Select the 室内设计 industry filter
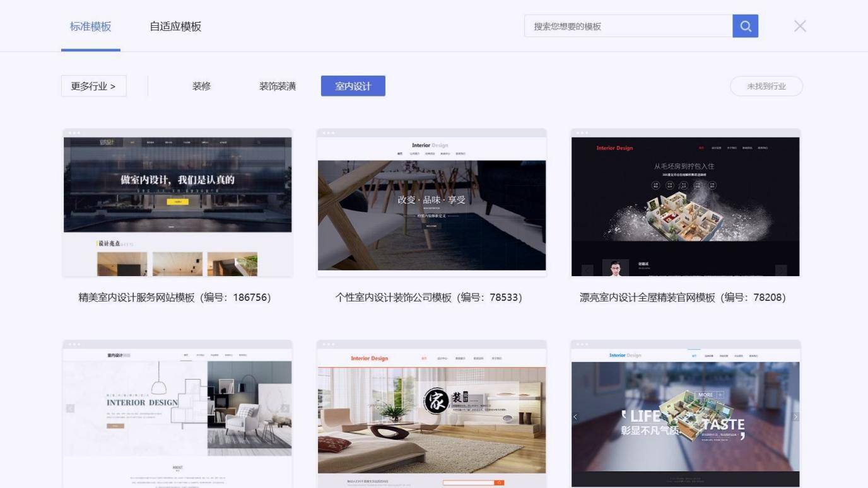This screenshot has height=488, width=868. point(353,86)
